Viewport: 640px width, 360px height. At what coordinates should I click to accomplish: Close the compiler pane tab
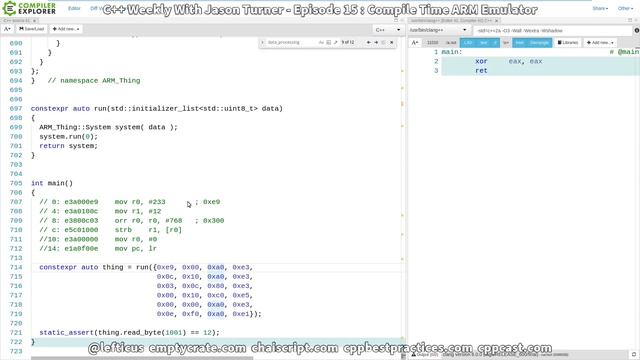click(x=496, y=20)
